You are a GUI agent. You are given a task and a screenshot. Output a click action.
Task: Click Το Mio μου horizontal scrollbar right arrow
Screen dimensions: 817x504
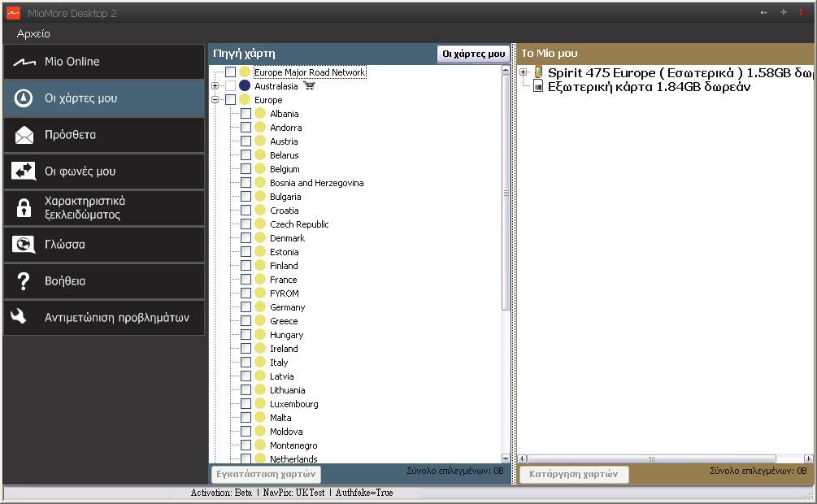point(808,458)
